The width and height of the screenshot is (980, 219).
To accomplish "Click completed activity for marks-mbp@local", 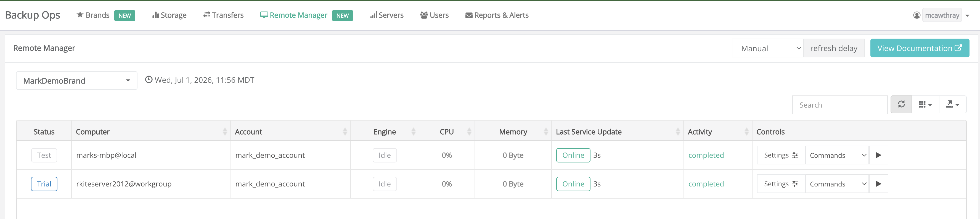I will [x=706, y=155].
